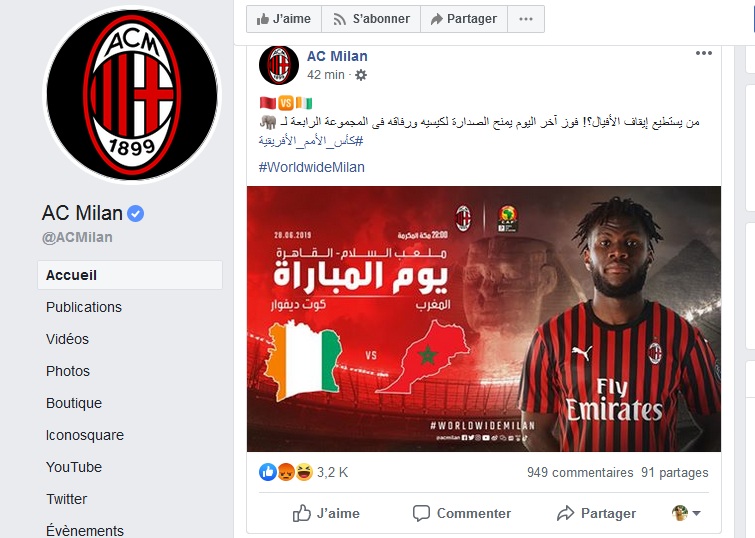The width and height of the screenshot is (755, 538).
Task: Click the post audience gear icon
Action: [x=361, y=75]
